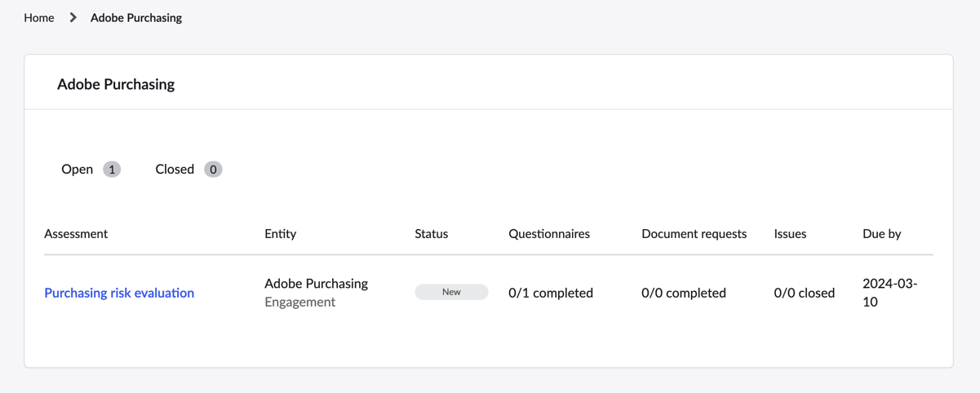The width and height of the screenshot is (980, 393).
Task: Select the 0/1 completed questionnaires value
Action: (551, 293)
